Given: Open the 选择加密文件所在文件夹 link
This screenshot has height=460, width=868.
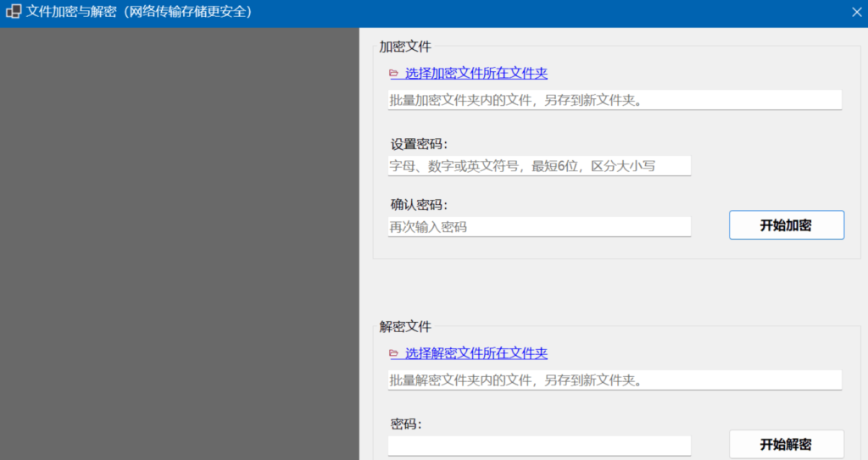Looking at the screenshot, I should pos(476,74).
